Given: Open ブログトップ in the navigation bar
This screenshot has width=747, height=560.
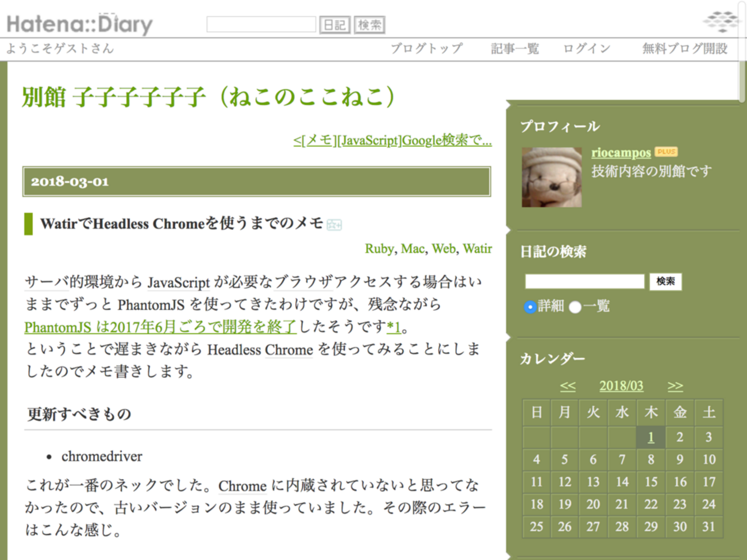Looking at the screenshot, I should pyautogui.click(x=426, y=48).
